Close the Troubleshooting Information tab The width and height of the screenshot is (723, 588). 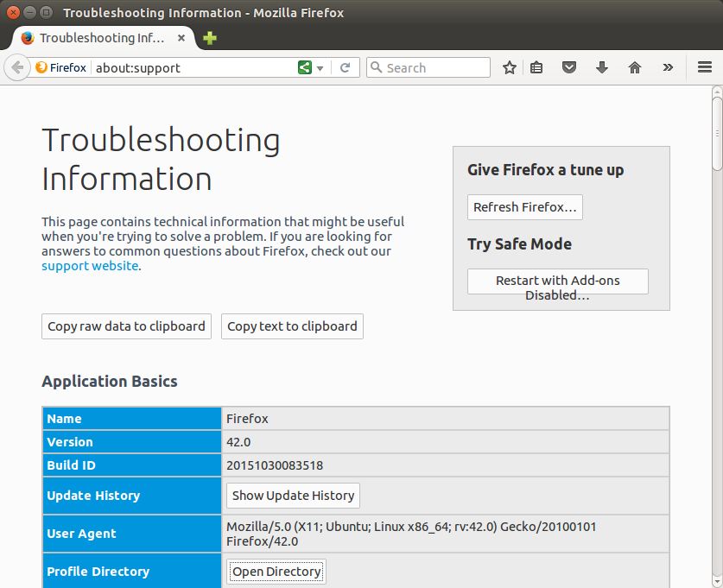point(181,38)
